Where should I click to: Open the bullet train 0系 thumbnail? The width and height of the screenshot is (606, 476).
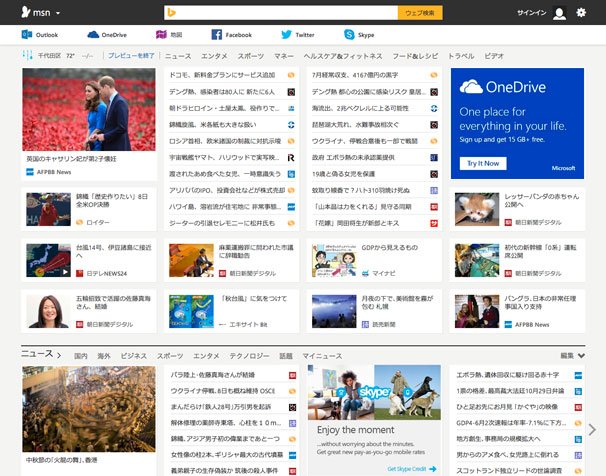coord(477,260)
